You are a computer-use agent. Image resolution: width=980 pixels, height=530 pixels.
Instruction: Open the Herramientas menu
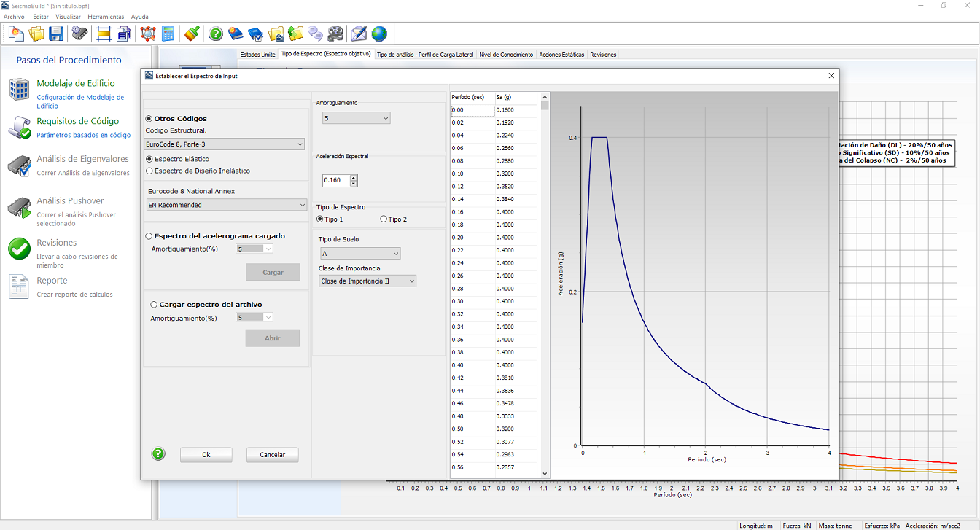click(106, 17)
